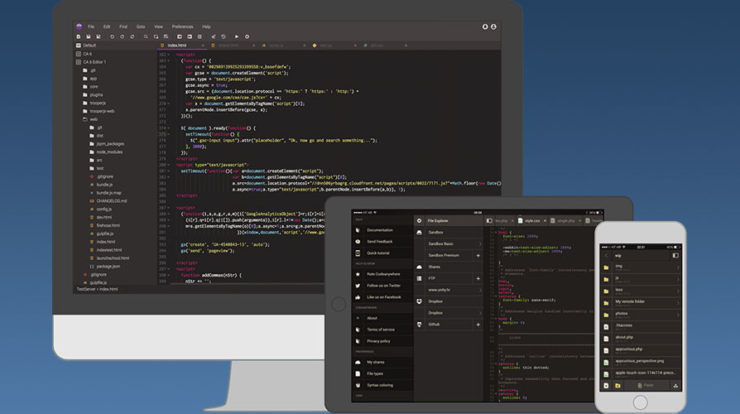This screenshot has height=414, width=740.
Task: Click the save all icon in desktop toolbar
Action: pyautogui.click(x=98, y=36)
